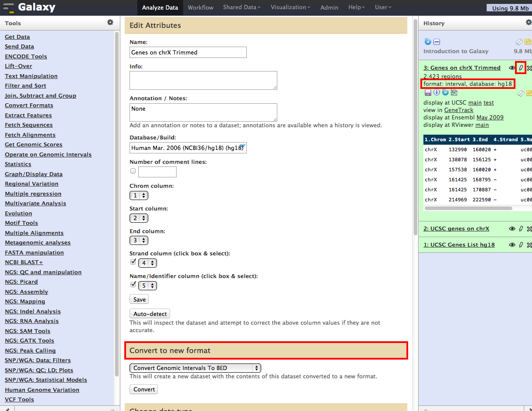Open the Name/Identifier column selector
The image size is (532, 411).
(x=147, y=285)
